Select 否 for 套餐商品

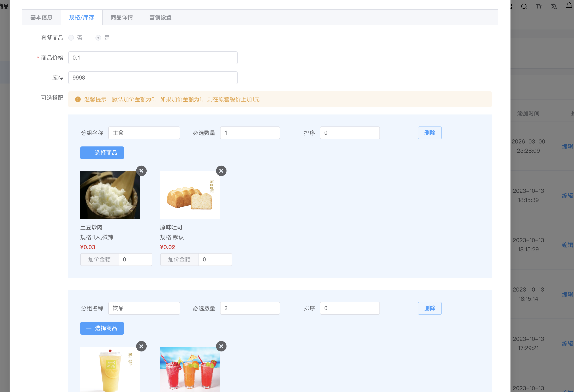coord(71,38)
